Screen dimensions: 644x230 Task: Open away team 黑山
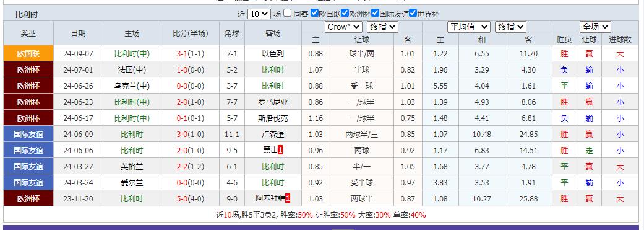pyautogui.click(x=270, y=150)
